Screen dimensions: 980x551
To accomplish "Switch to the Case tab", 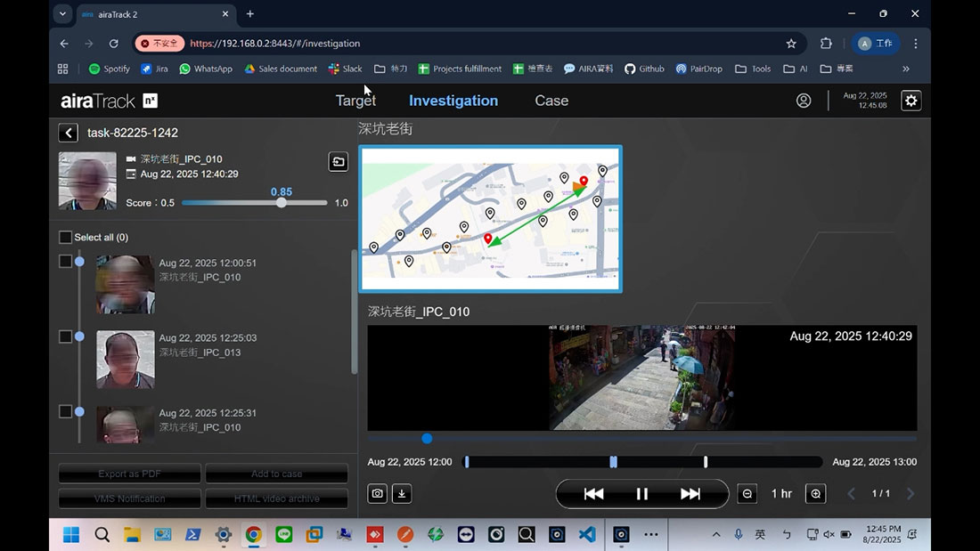I will [551, 101].
